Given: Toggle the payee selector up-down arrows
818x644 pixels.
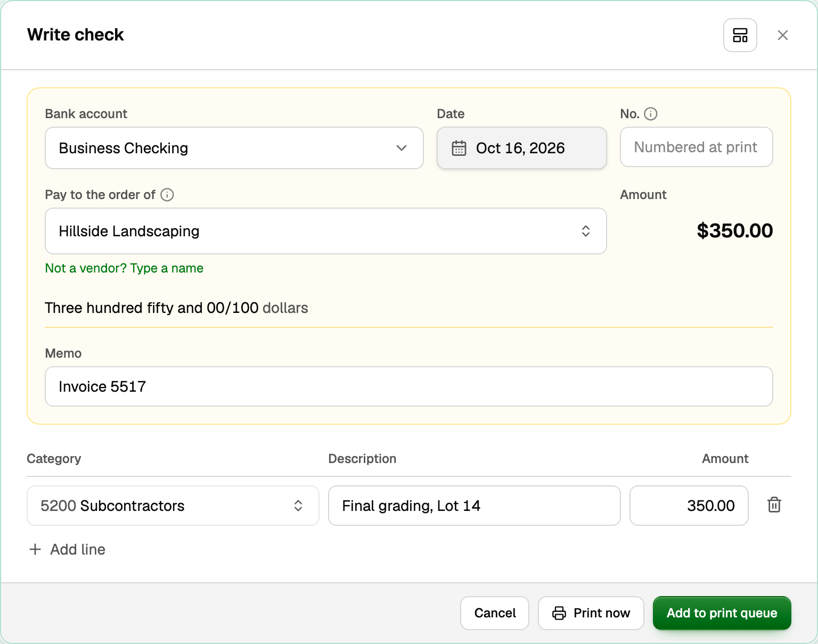Looking at the screenshot, I should click(586, 231).
